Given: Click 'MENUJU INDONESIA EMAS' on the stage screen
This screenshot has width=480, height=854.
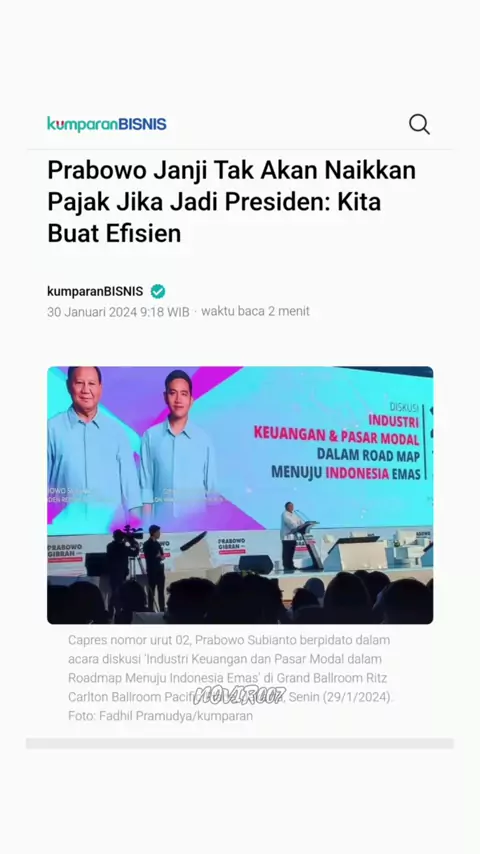Looking at the screenshot, I should [346, 472].
